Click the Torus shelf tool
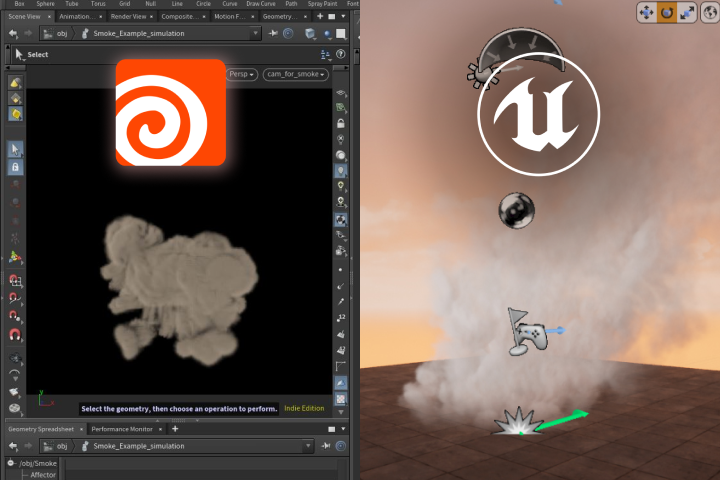The width and height of the screenshot is (720, 480). point(98,4)
